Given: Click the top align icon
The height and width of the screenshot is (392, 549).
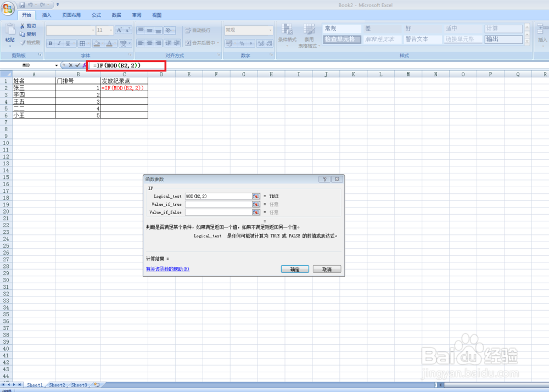Looking at the screenshot, I should tap(141, 30).
